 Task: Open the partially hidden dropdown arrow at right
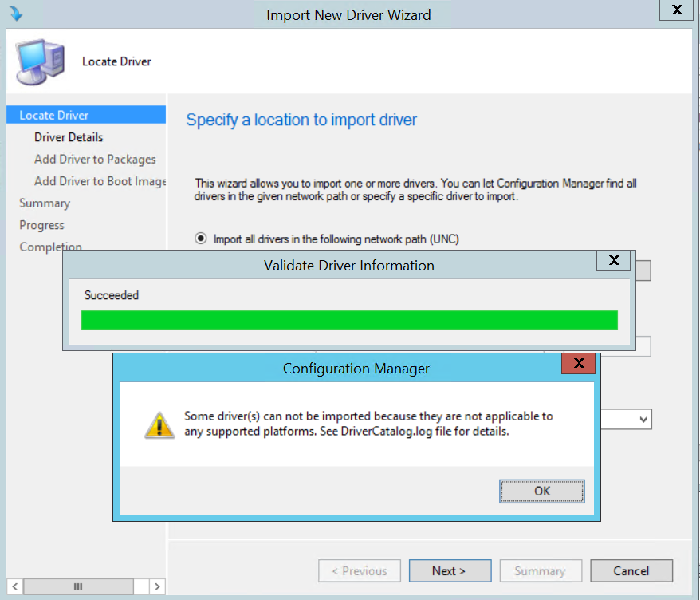(x=643, y=419)
